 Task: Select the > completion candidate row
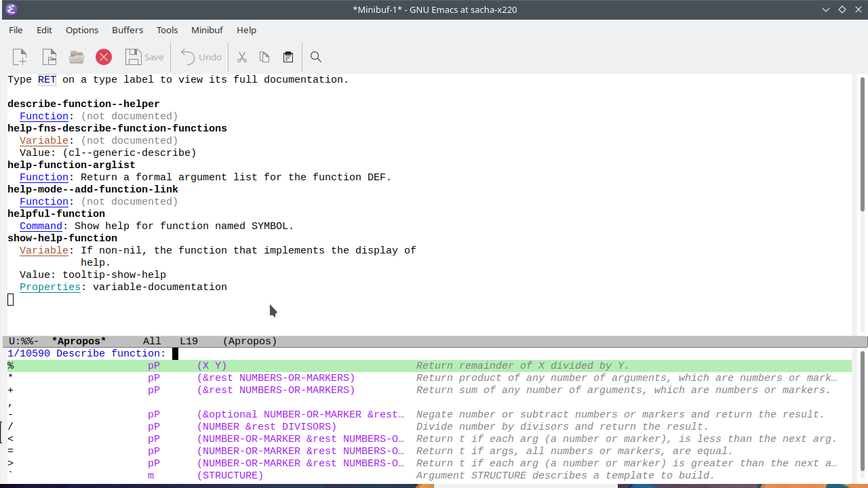click(429, 463)
